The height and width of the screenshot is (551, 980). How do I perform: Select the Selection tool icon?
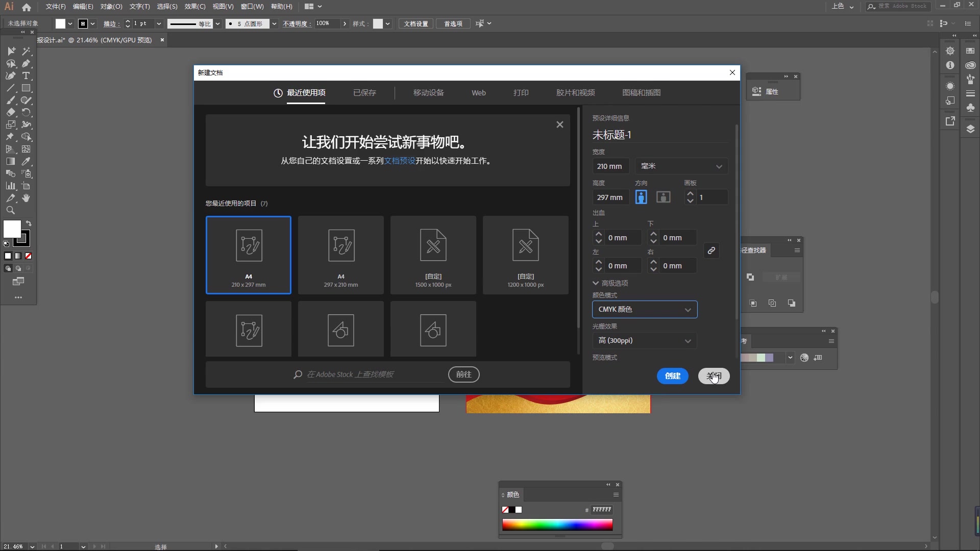(x=10, y=51)
